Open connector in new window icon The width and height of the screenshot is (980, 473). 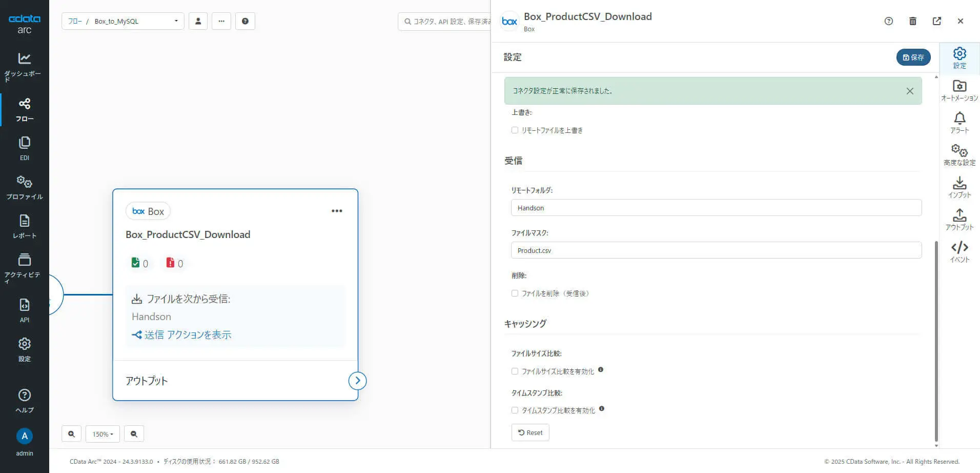937,21
